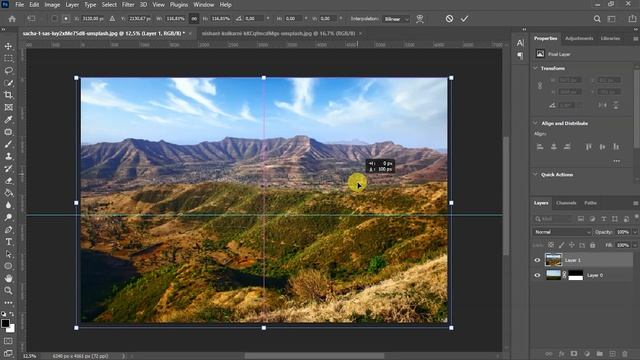This screenshot has width=640, height=360.
Task: Select the Pen tool
Action: (x=8, y=230)
